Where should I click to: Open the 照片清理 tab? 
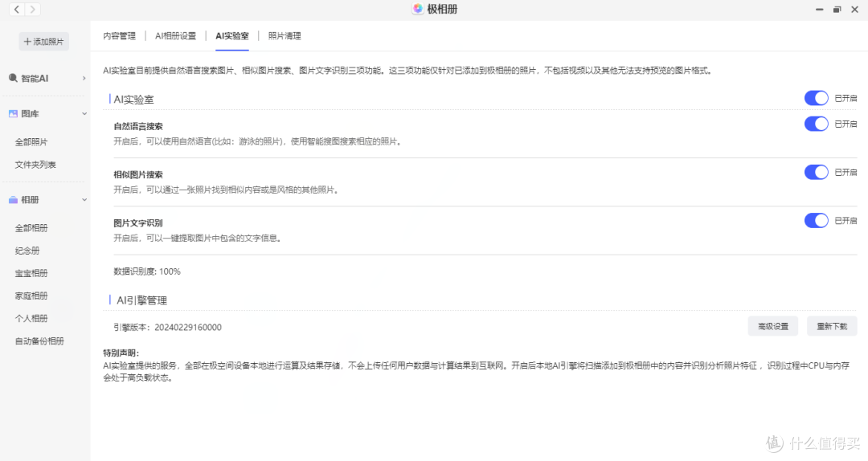[285, 36]
